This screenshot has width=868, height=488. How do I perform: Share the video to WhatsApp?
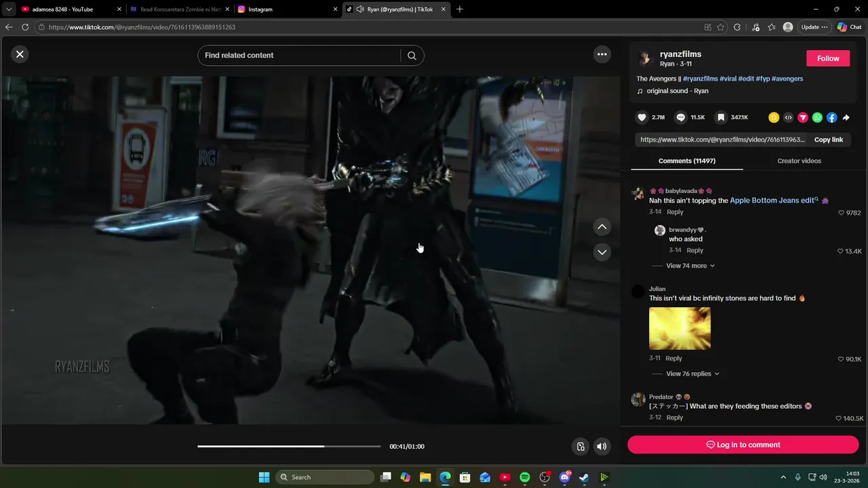[817, 117]
